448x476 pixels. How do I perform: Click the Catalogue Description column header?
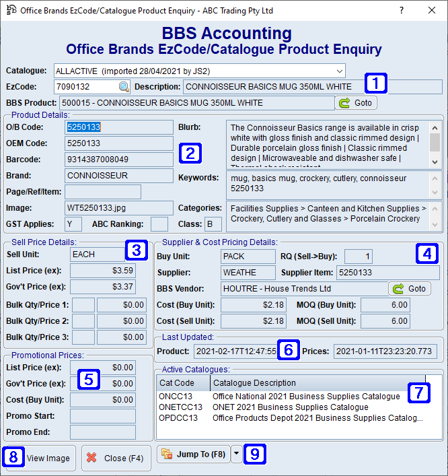(318, 383)
